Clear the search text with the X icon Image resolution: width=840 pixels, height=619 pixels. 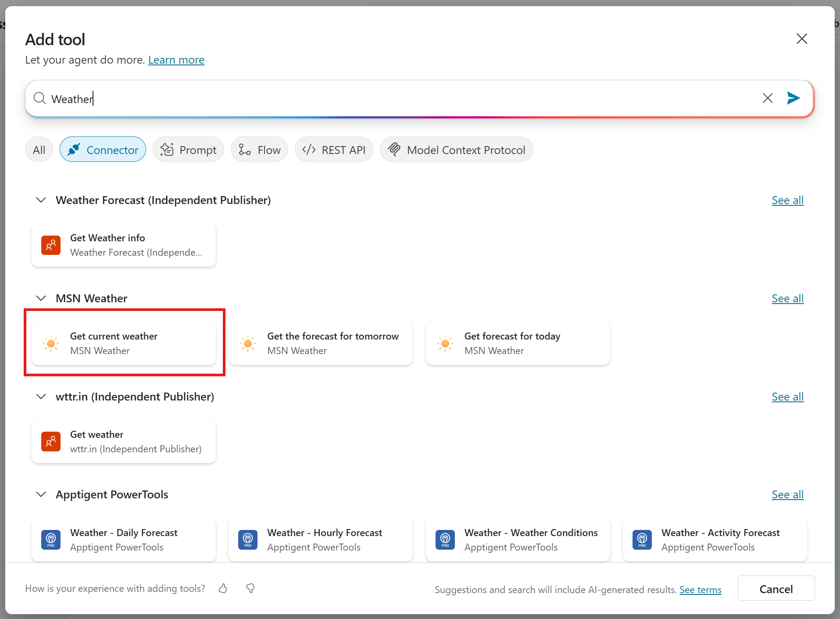point(768,98)
